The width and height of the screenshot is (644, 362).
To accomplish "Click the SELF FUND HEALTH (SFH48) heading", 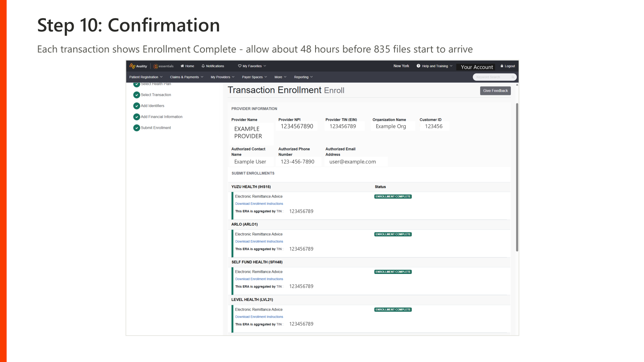I will click(257, 262).
